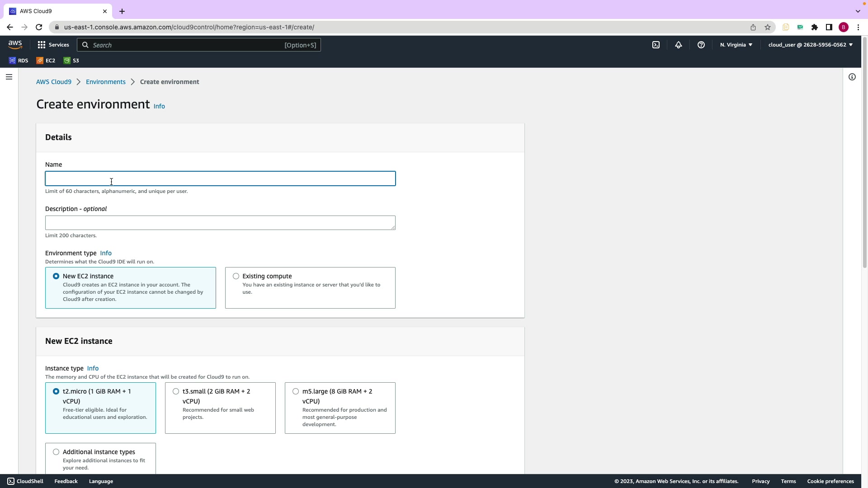Open the info panel circle icon
Image resolution: width=868 pixels, height=488 pixels.
pyautogui.click(x=852, y=77)
